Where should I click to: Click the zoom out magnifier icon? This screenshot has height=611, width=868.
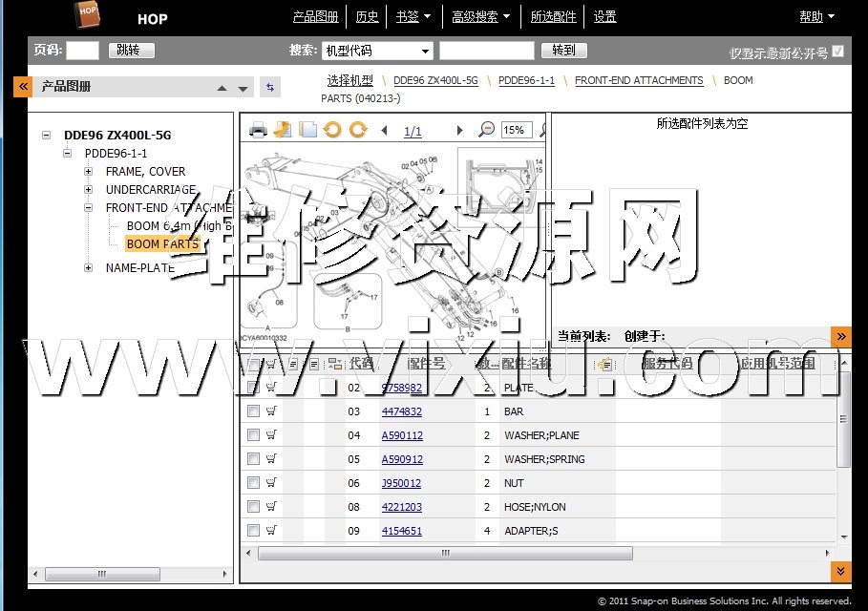[487, 130]
